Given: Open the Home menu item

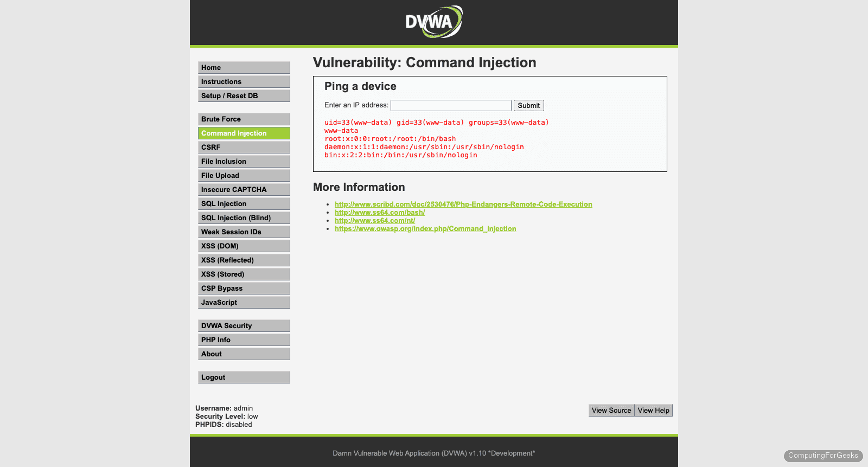Looking at the screenshot, I should click(x=244, y=68).
